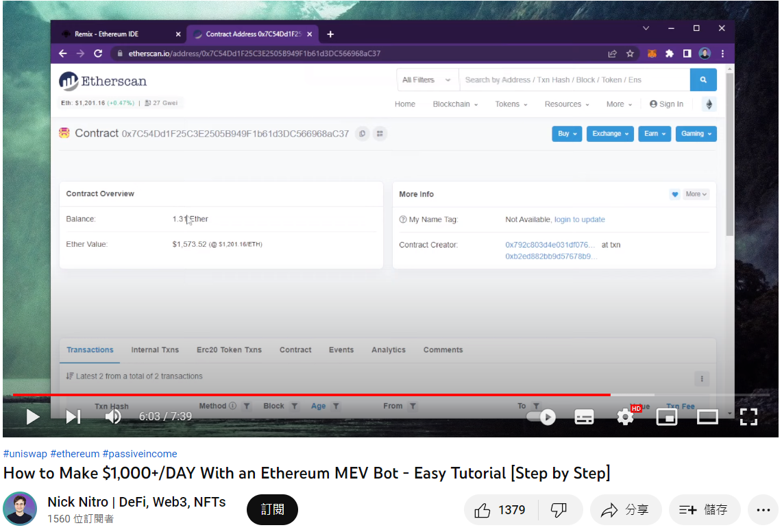The width and height of the screenshot is (782, 532).
Task: Go back in the browser
Action: tap(63, 53)
